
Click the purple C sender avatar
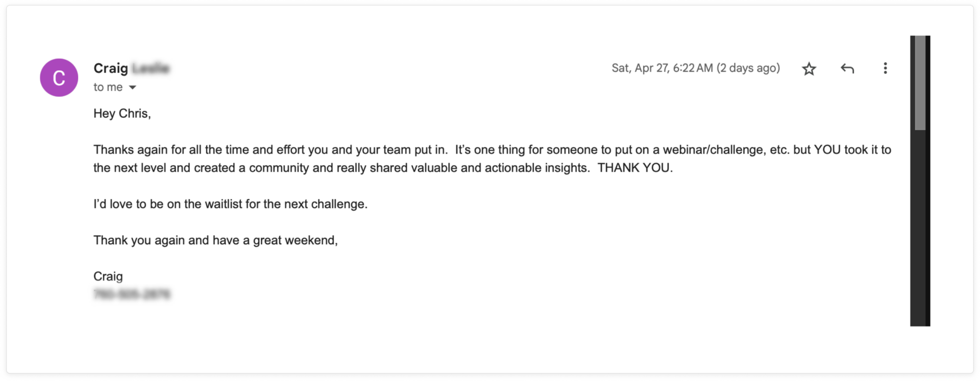click(59, 78)
